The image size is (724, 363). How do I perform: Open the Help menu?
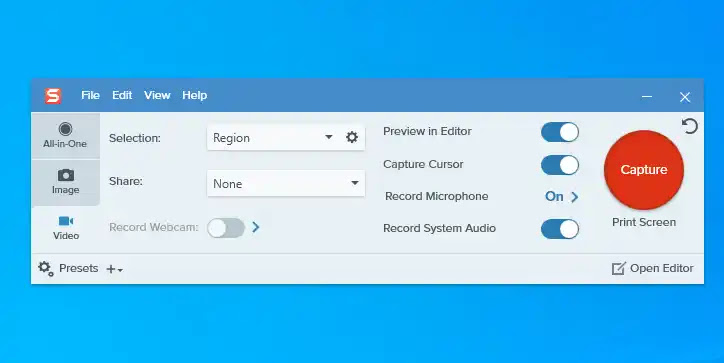194,95
